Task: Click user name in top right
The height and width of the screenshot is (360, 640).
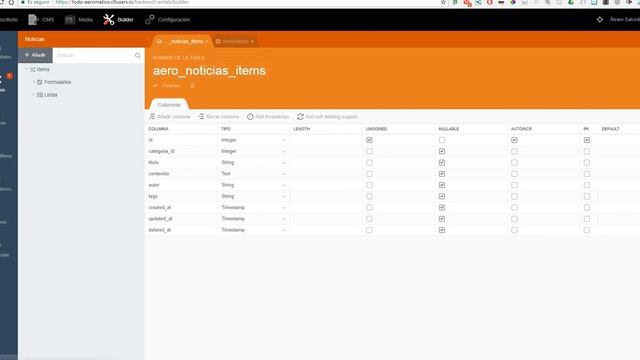Action: pos(624,20)
